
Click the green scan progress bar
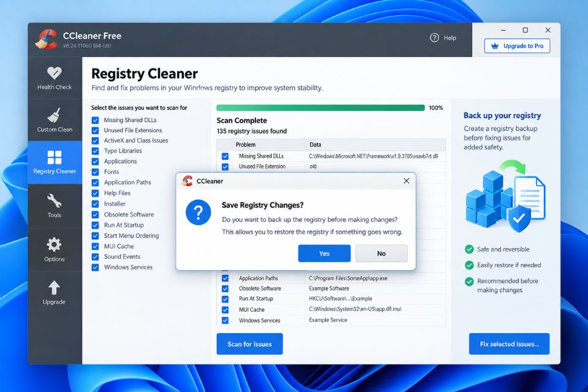(320, 108)
